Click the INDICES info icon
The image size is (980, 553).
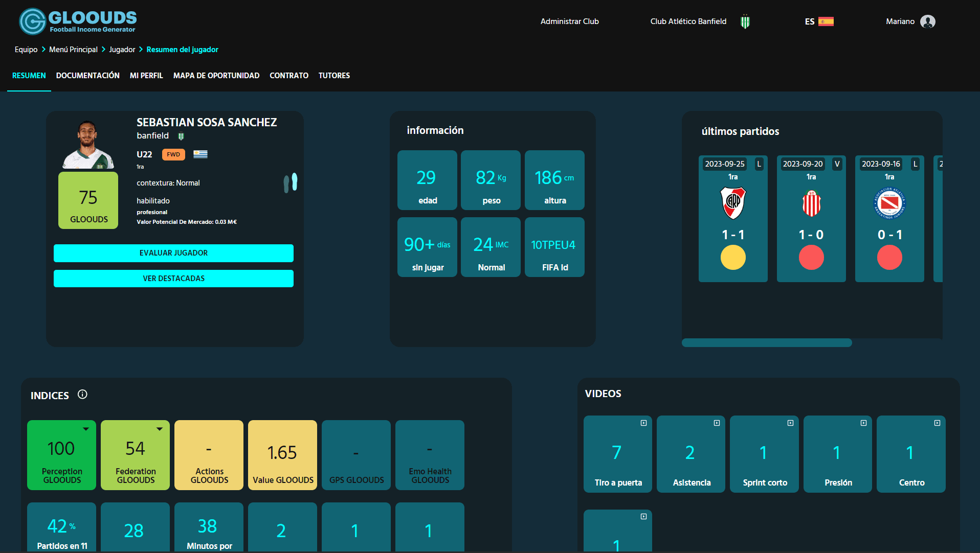[x=82, y=394]
